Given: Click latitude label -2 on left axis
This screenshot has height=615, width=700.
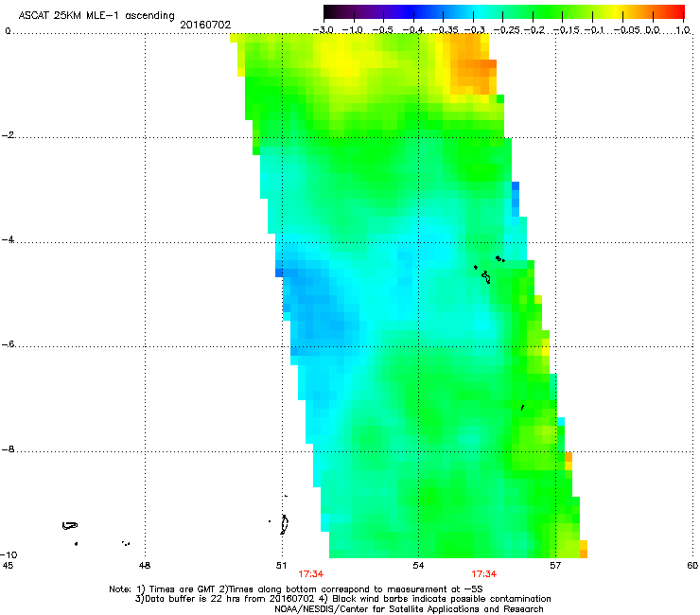Looking at the screenshot, I should point(9,135).
